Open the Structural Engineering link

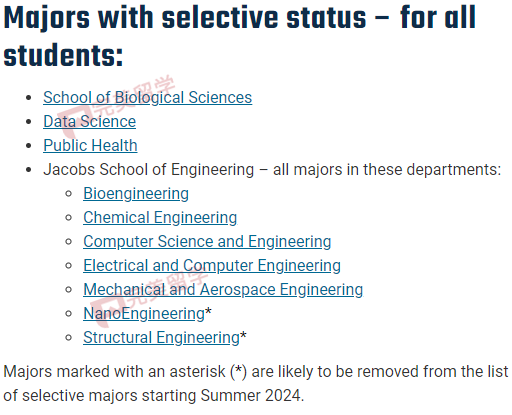(x=161, y=338)
